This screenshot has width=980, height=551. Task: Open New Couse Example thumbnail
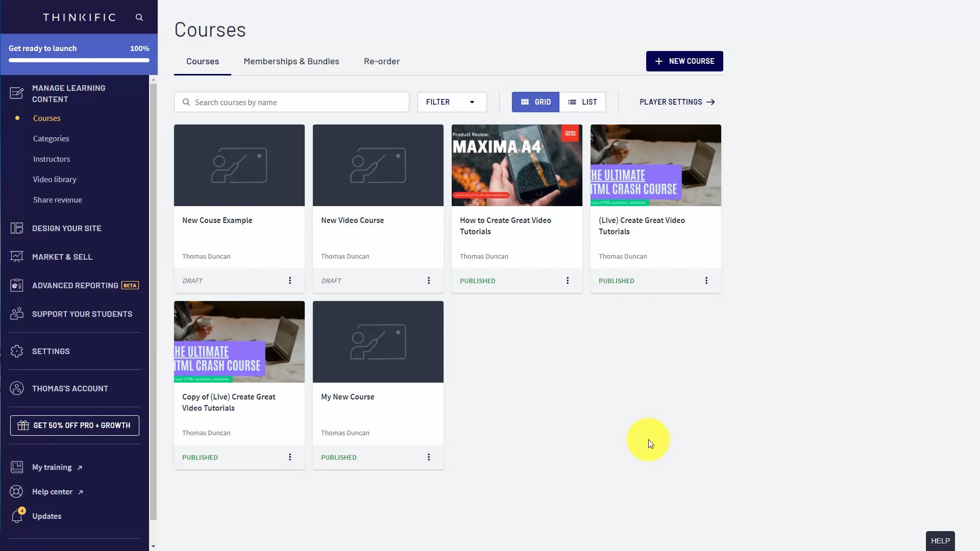tap(239, 165)
